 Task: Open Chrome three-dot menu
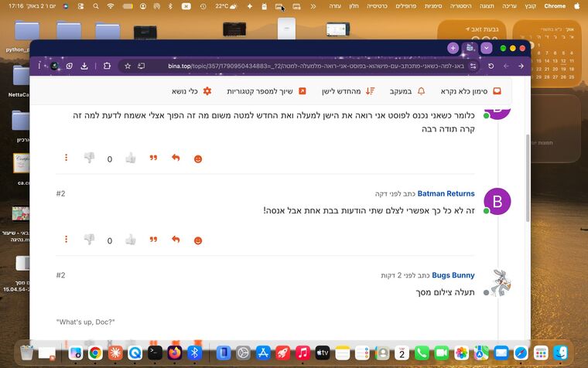tap(39, 66)
